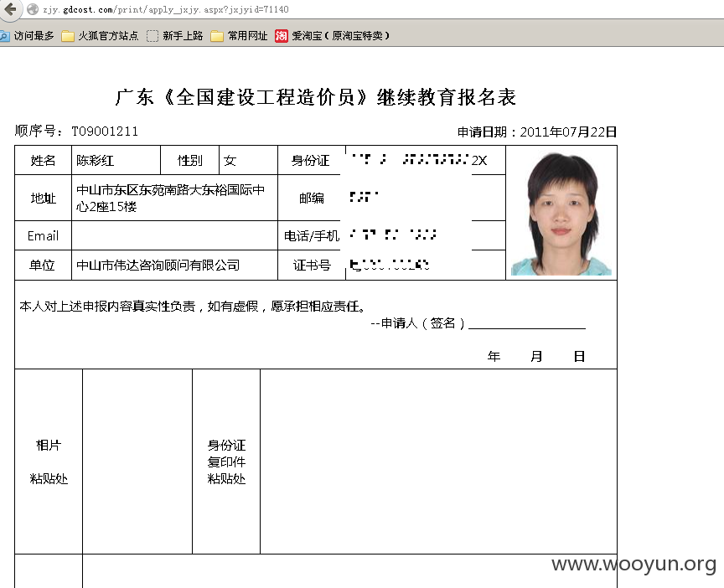The image size is (724, 588).
Task: Open the 访问最多 bookmark
Action: tap(28, 35)
